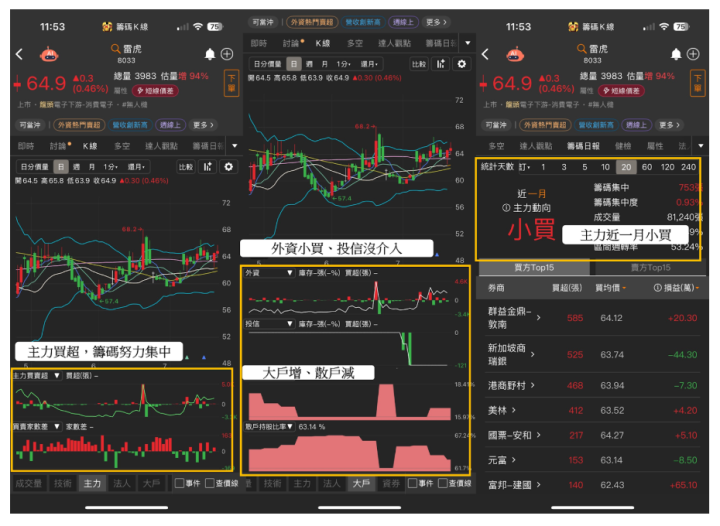Viewport: 720px width, 526px height.
Task: Select 週 period toggle on left screen
Action: click(77, 167)
